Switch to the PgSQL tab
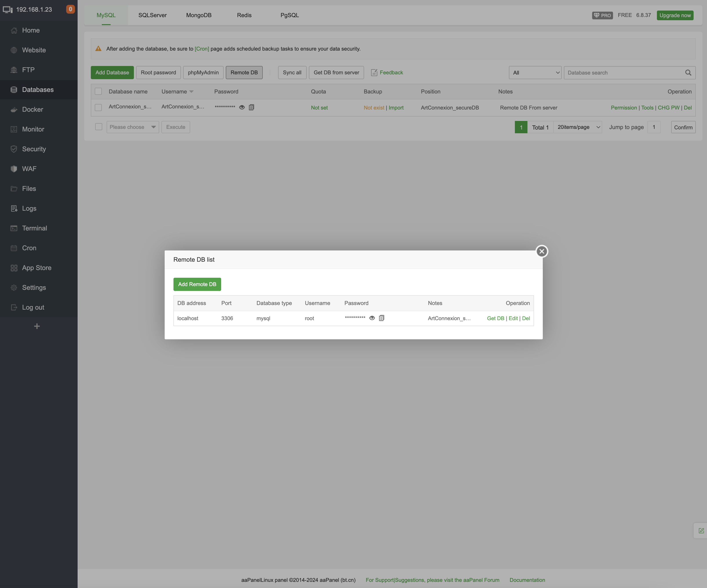The height and width of the screenshot is (588, 707). [290, 15]
